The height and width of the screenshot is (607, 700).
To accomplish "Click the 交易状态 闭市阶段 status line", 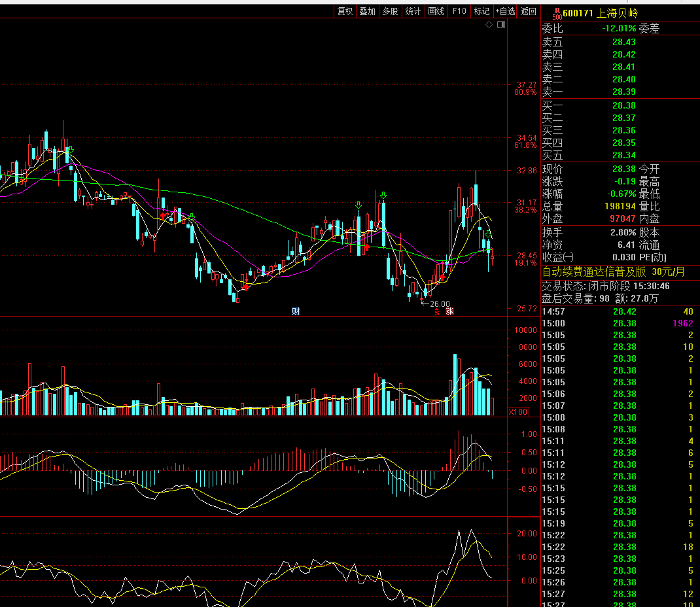I will pos(605,286).
